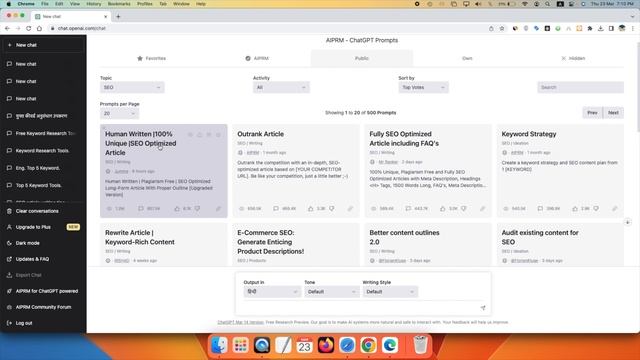
Task: Open the Chrome downloads icon in the toolbar
Action: point(600,28)
